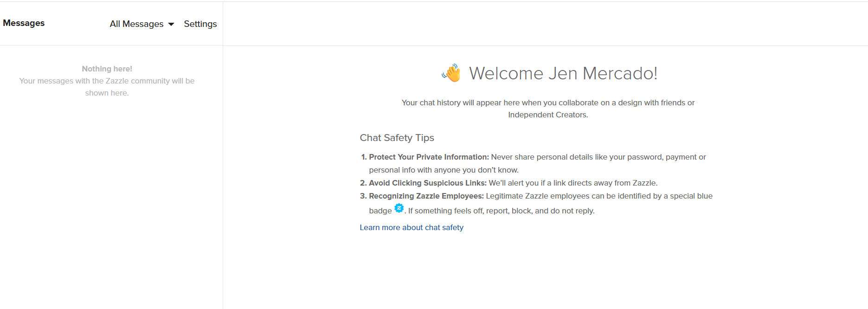Click the shown here. text in sidebar
The width and height of the screenshot is (868, 309).
(107, 93)
